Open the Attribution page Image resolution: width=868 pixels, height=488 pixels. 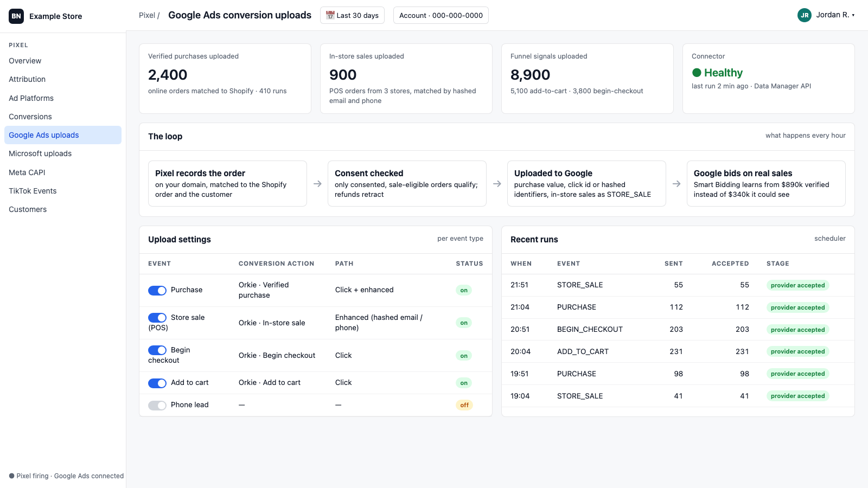click(x=63, y=79)
